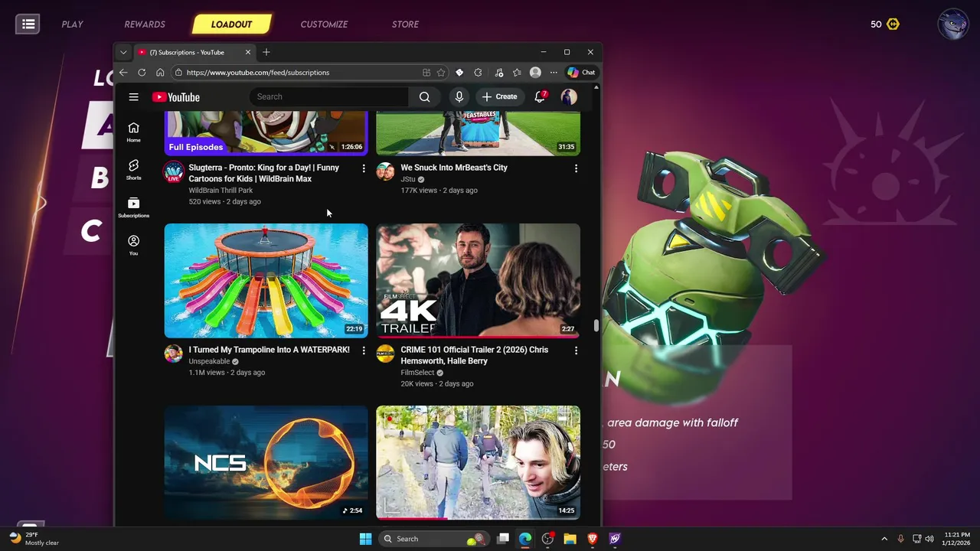This screenshot has width=980, height=551.
Task: Open the NCS music video thumbnail
Action: [266, 462]
